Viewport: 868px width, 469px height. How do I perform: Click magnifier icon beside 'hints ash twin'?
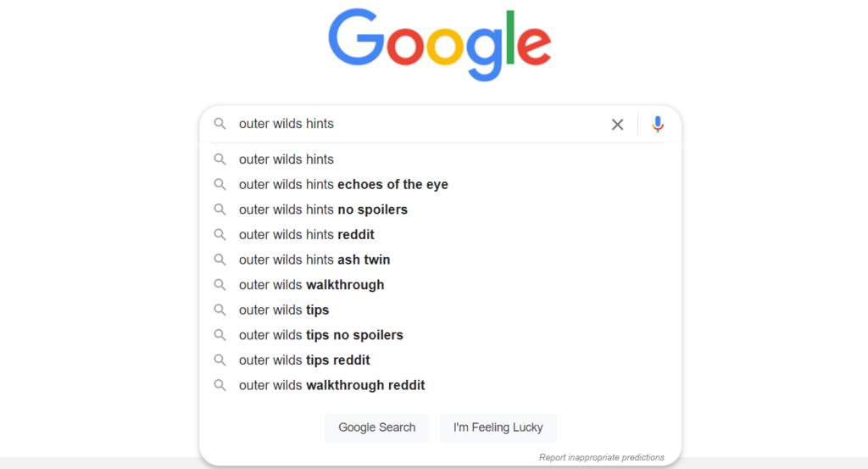(220, 260)
